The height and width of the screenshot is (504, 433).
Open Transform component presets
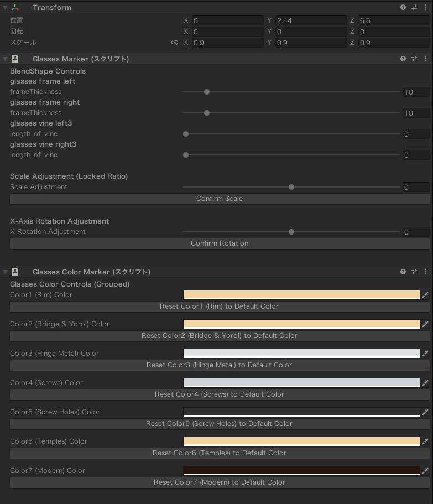coord(414,8)
